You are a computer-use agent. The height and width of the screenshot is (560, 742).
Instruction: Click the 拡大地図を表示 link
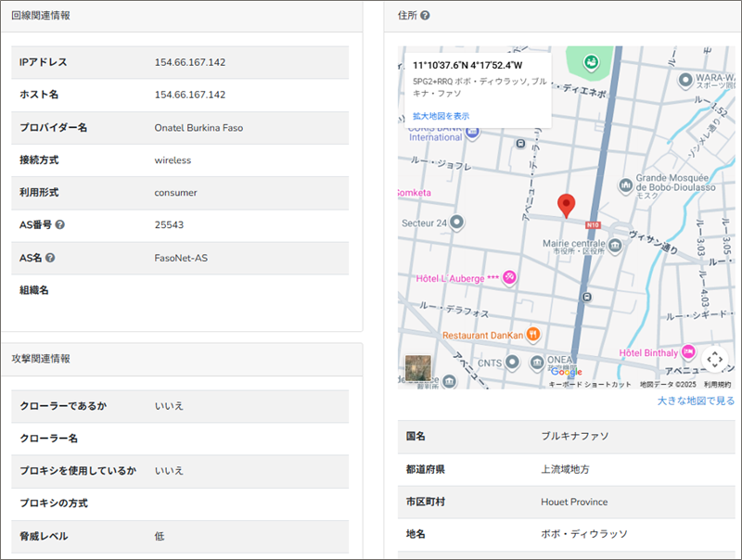441,116
